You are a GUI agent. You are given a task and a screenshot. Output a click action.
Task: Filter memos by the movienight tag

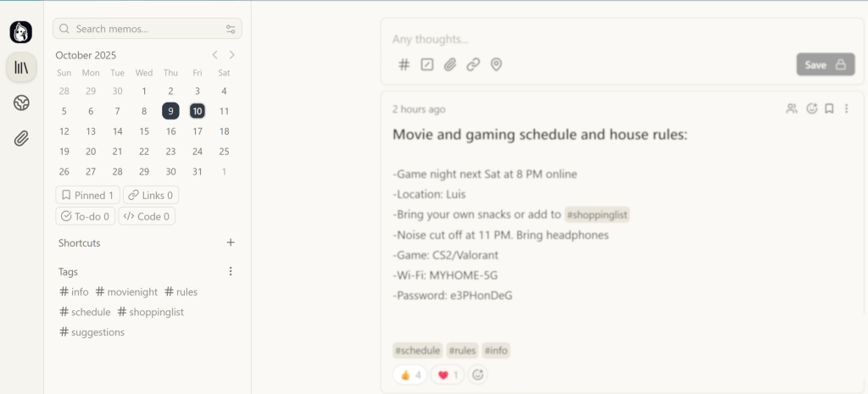(127, 291)
